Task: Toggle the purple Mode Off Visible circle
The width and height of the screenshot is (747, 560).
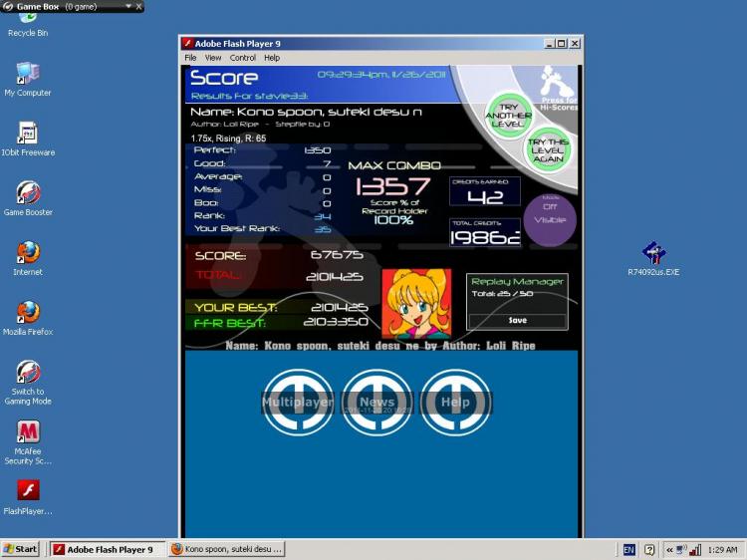Action: (x=550, y=219)
